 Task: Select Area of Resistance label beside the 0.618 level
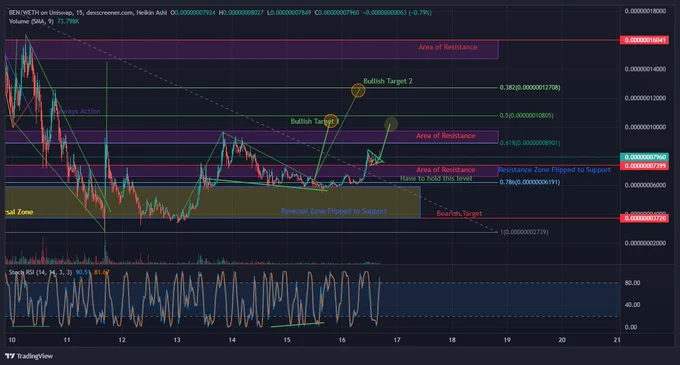click(x=445, y=136)
